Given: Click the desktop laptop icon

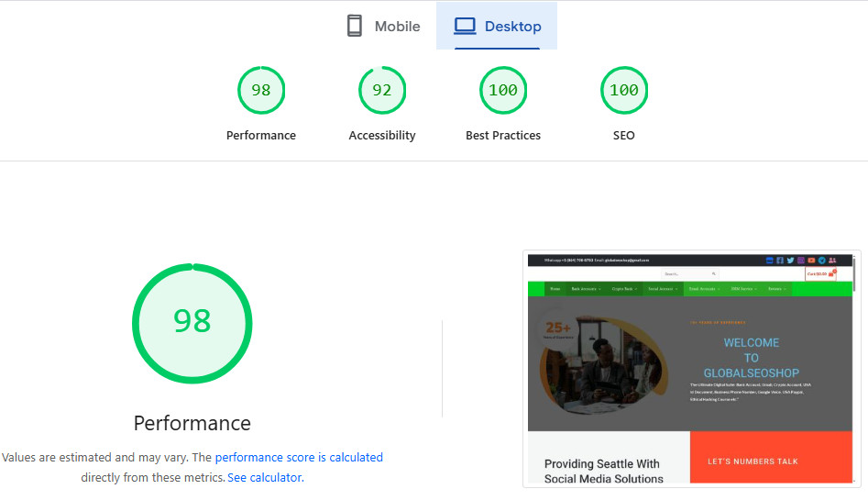Looking at the screenshot, I should (465, 26).
